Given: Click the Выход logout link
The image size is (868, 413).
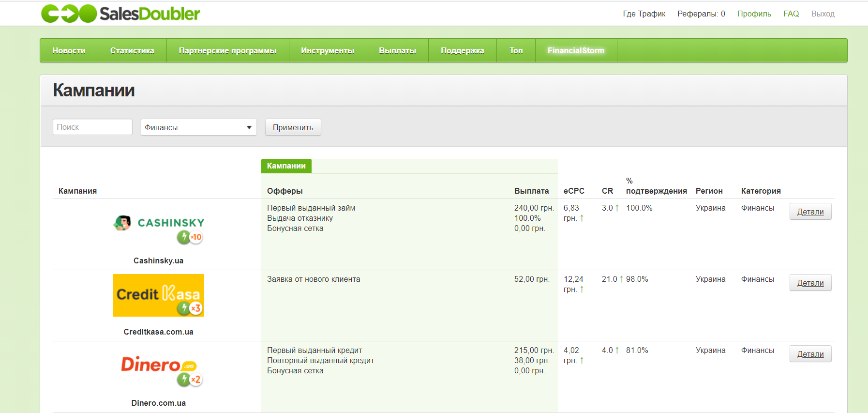Looking at the screenshot, I should pos(823,14).
